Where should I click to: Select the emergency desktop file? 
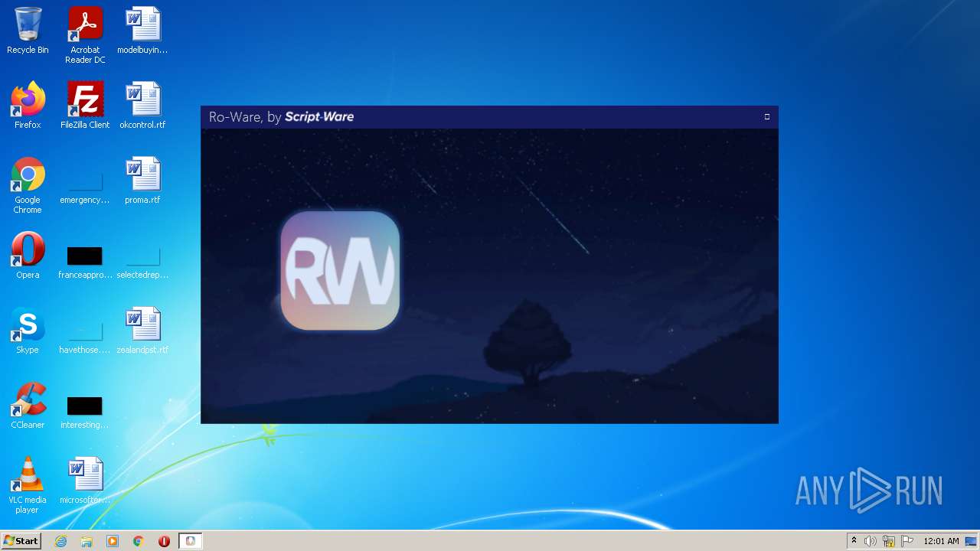pos(85,187)
